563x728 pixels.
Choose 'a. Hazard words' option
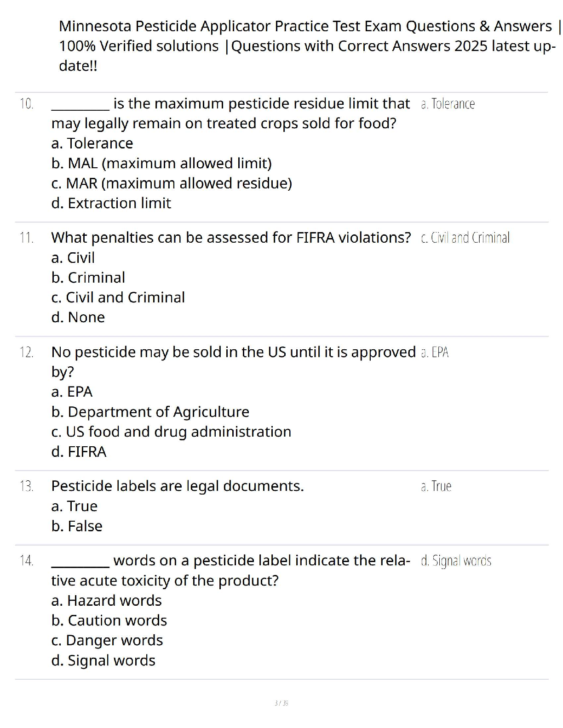pos(106,601)
